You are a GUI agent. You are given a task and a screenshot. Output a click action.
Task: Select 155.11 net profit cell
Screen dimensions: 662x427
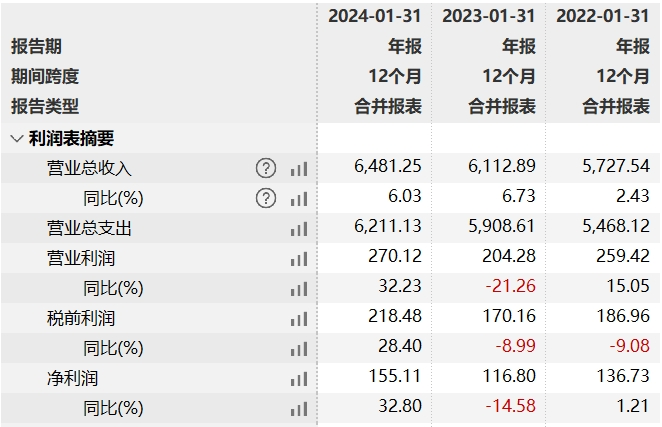pyautogui.click(x=395, y=379)
